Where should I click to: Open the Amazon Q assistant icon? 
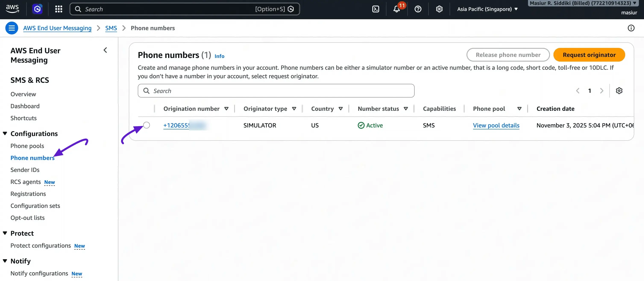coord(37,9)
